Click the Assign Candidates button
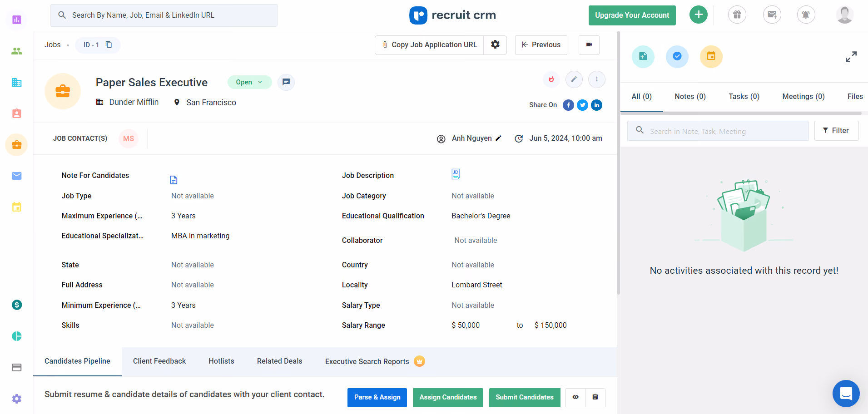 (448, 397)
